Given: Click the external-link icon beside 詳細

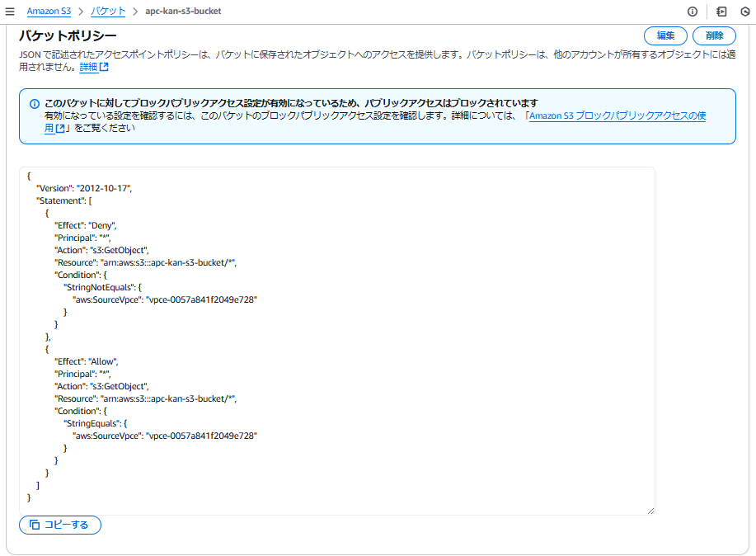Looking at the screenshot, I should point(104,67).
